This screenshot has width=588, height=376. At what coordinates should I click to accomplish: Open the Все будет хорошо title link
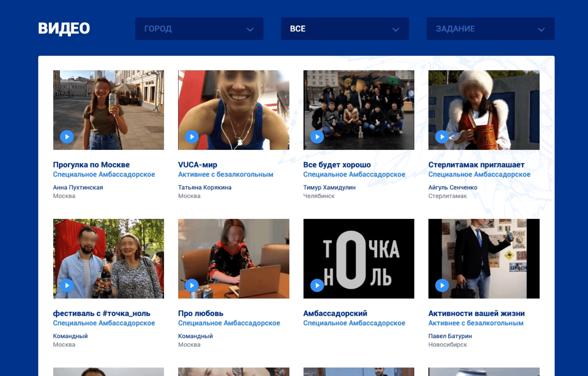tap(337, 165)
